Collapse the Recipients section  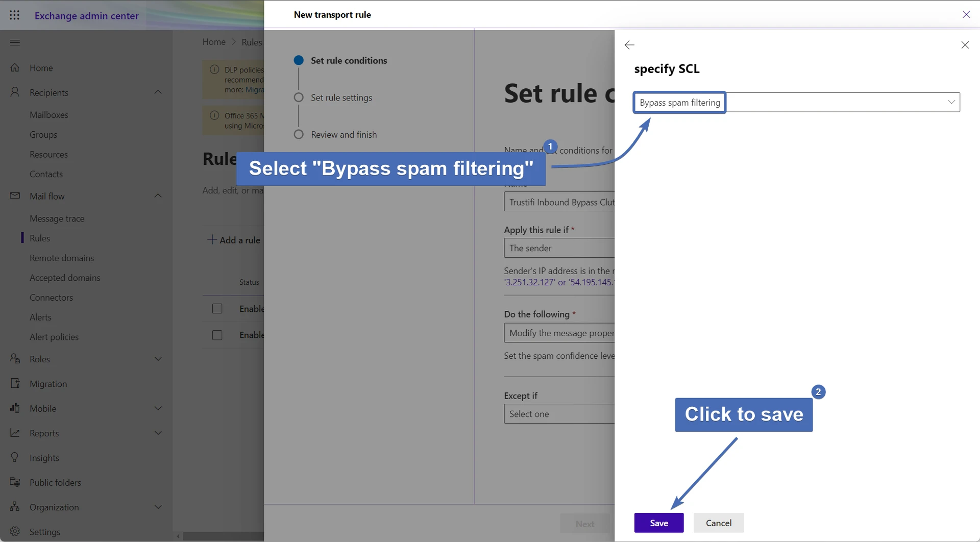point(158,92)
